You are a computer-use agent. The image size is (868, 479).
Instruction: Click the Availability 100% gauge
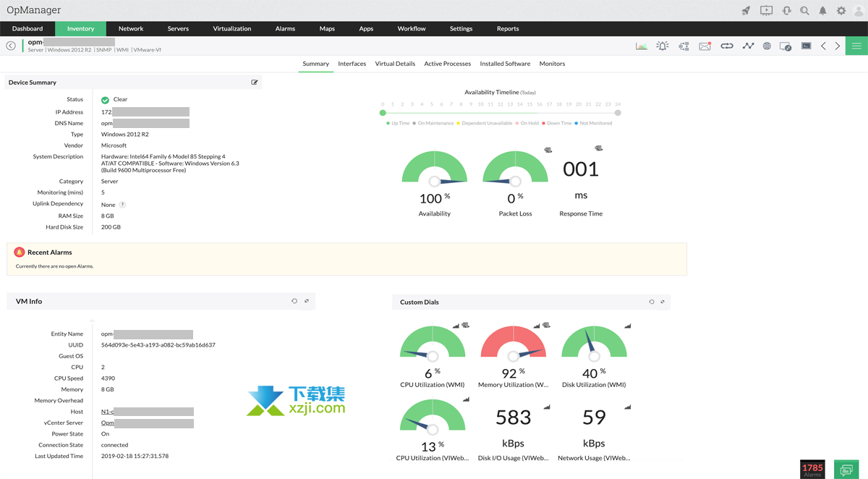click(434, 168)
